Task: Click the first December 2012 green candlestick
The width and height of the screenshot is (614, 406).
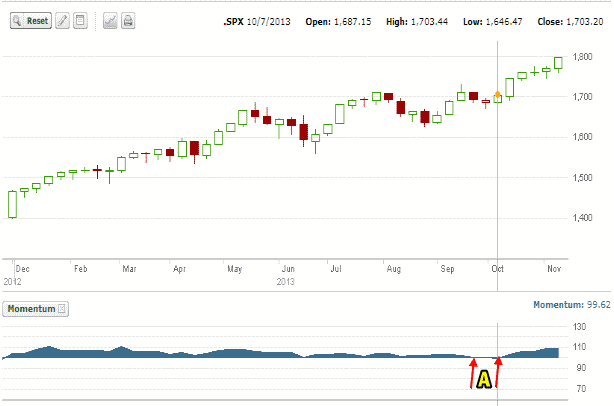Action: 13,204
